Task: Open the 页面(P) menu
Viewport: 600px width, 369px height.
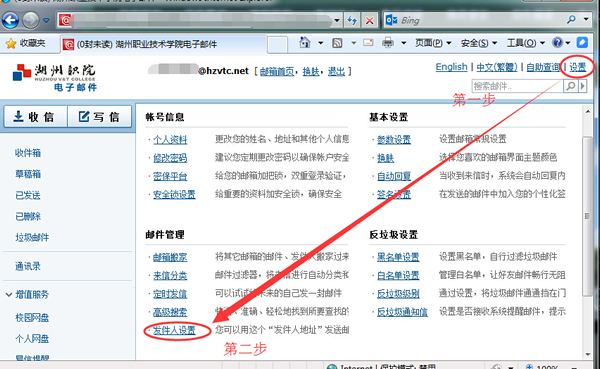Action: click(433, 43)
